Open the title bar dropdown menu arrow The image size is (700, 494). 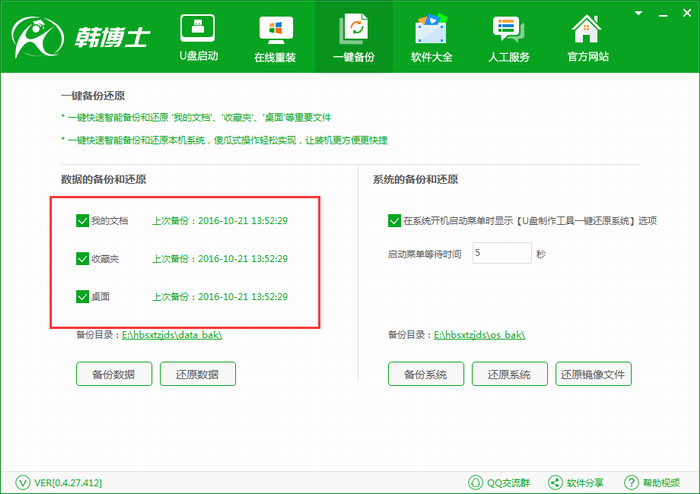[x=638, y=13]
